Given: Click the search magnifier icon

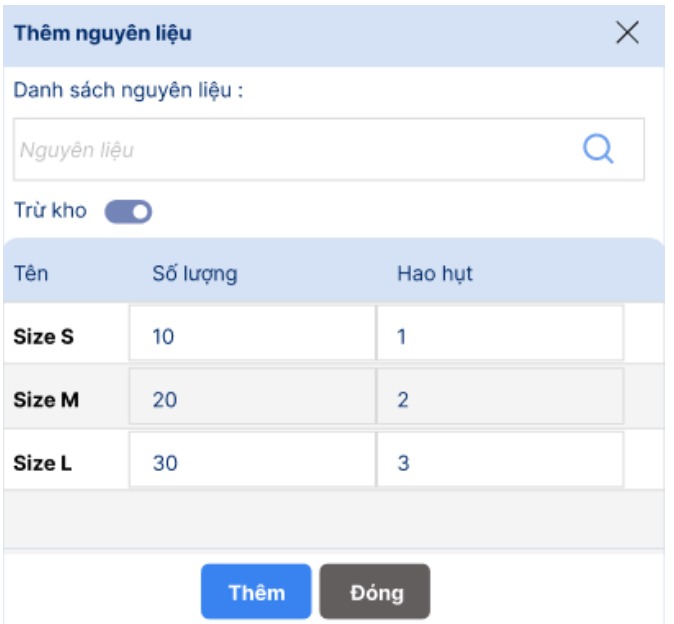Looking at the screenshot, I should tap(598, 150).
